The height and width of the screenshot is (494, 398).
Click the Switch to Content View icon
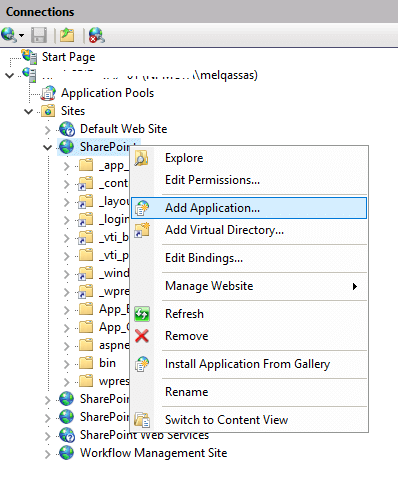tap(142, 420)
